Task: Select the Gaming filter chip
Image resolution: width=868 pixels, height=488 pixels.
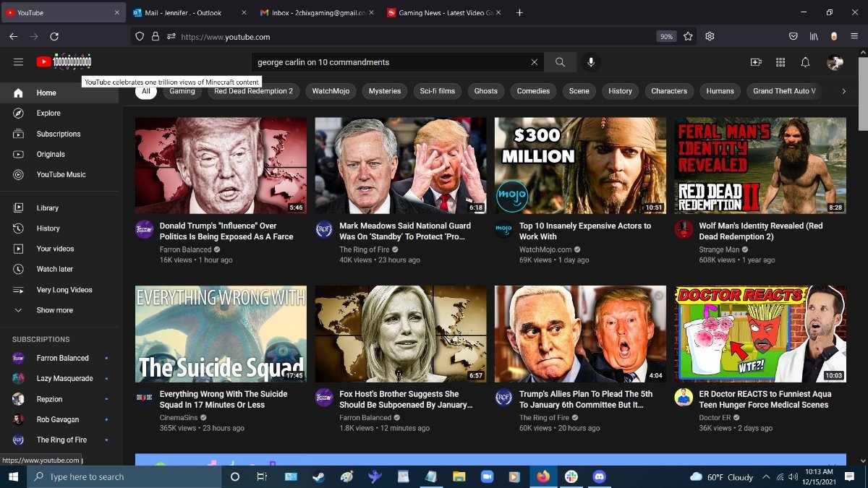Action: 182,91
